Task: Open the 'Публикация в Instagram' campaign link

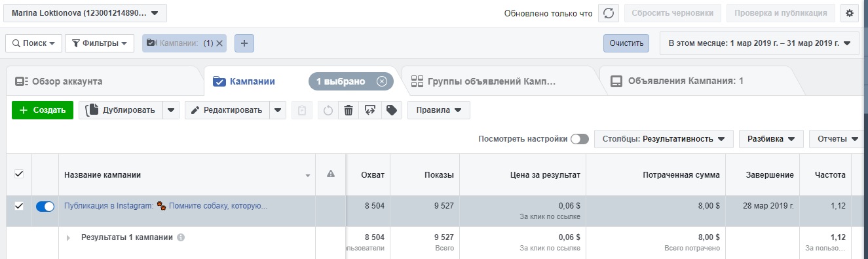Action: [x=166, y=206]
